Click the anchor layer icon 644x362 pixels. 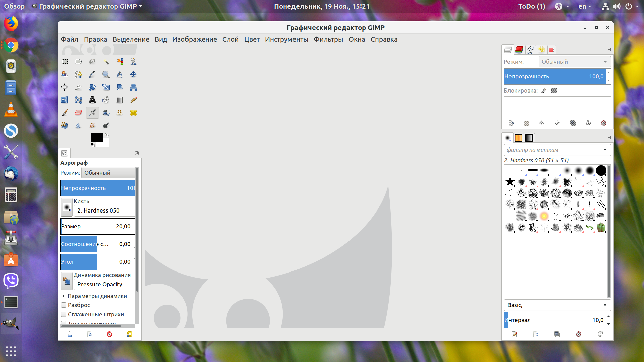pos(588,123)
